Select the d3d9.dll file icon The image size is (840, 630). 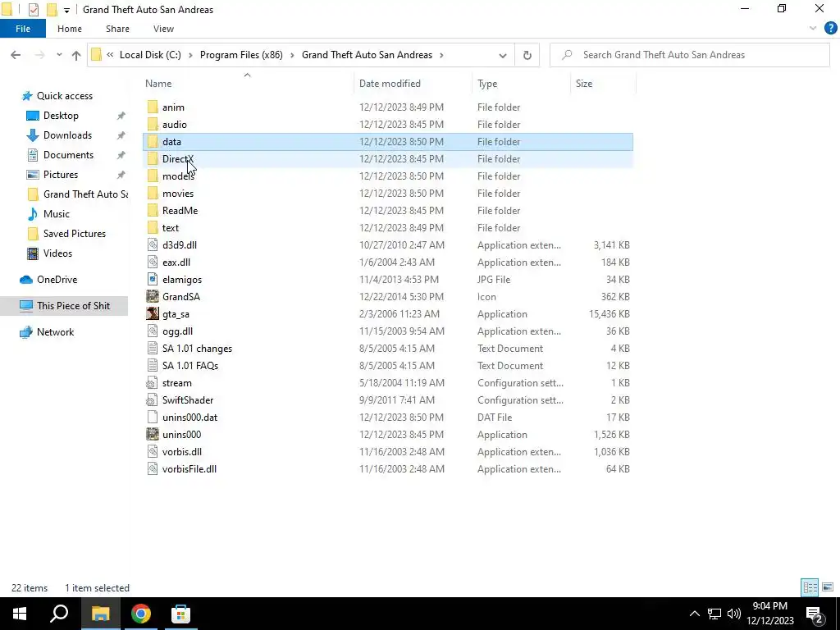153,244
